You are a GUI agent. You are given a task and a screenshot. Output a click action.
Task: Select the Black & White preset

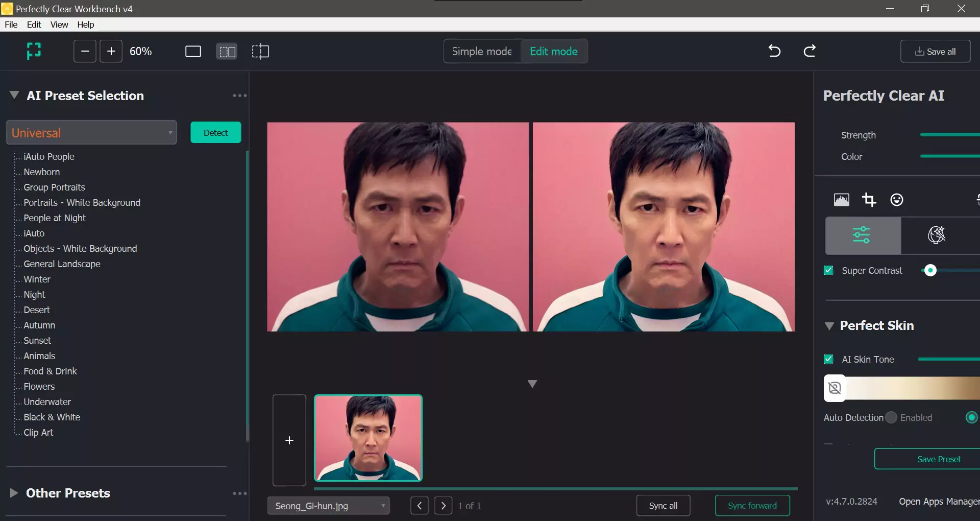[x=52, y=417]
